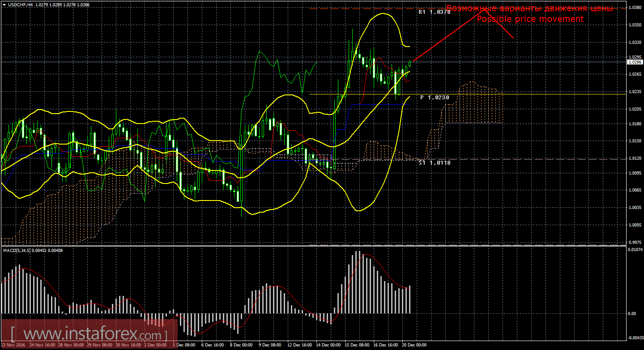Screen dimensions: 644x350
Task: Click the 'Possible price movement' annotation text
Action: [x=529, y=19]
